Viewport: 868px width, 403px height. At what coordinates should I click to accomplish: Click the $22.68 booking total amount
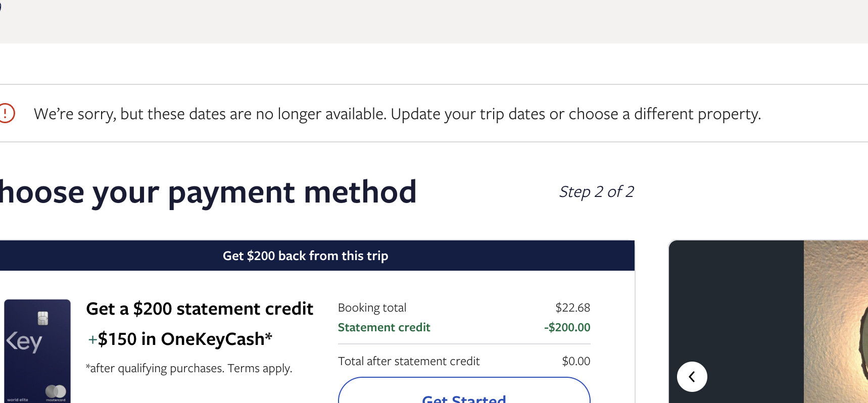tap(572, 308)
